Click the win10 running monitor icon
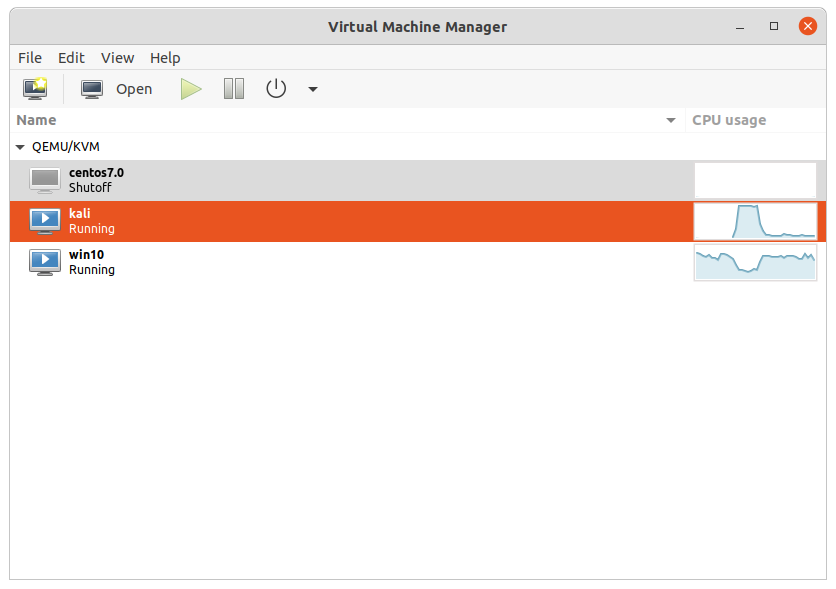This screenshot has height=589, width=836. point(45,262)
